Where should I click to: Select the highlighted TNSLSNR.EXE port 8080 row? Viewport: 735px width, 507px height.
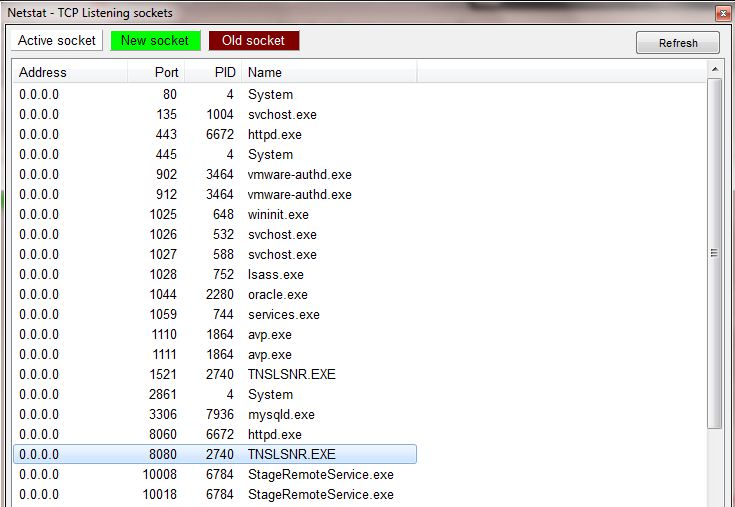[291, 454]
